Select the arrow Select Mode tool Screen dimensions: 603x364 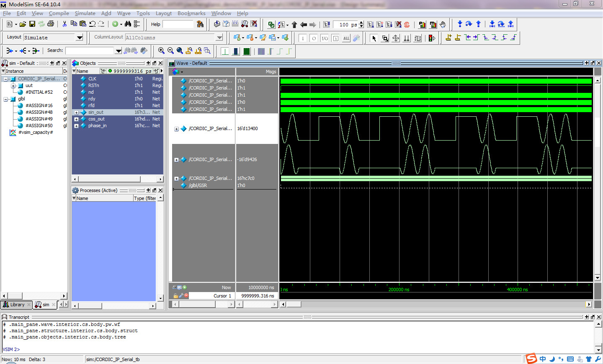pos(374,38)
